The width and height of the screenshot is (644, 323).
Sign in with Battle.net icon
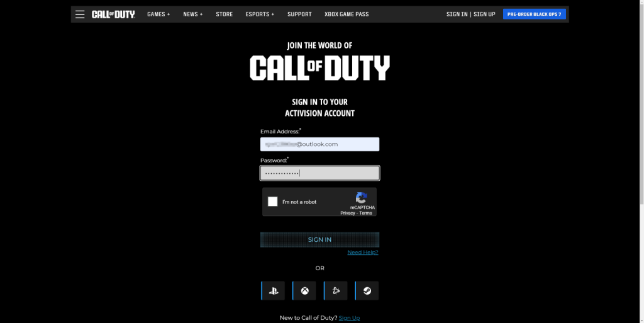coord(336,291)
